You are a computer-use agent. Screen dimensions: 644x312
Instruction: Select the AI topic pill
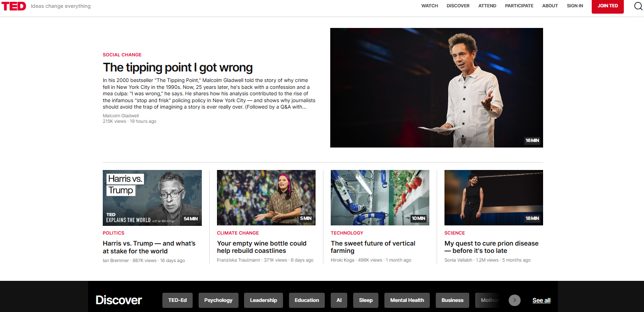pos(339,300)
